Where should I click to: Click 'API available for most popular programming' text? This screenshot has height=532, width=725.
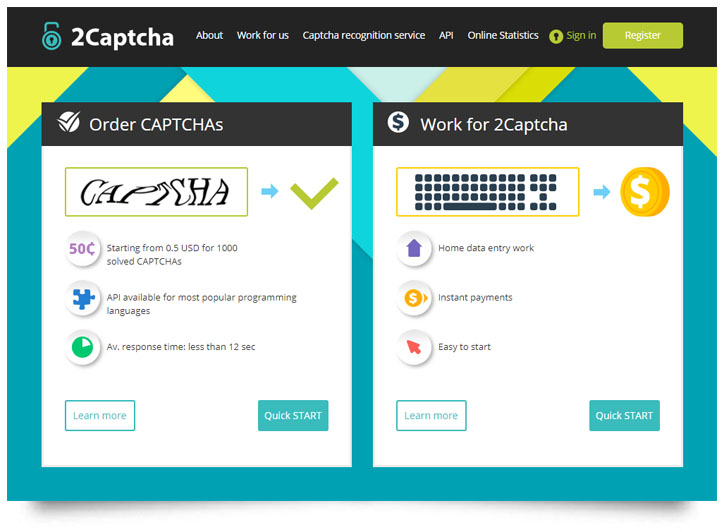click(202, 297)
